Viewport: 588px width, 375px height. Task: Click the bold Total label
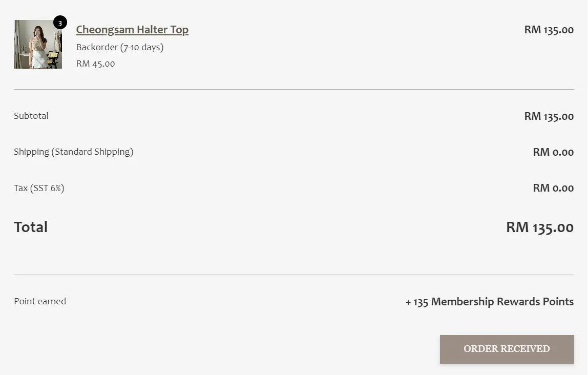point(31,227)
